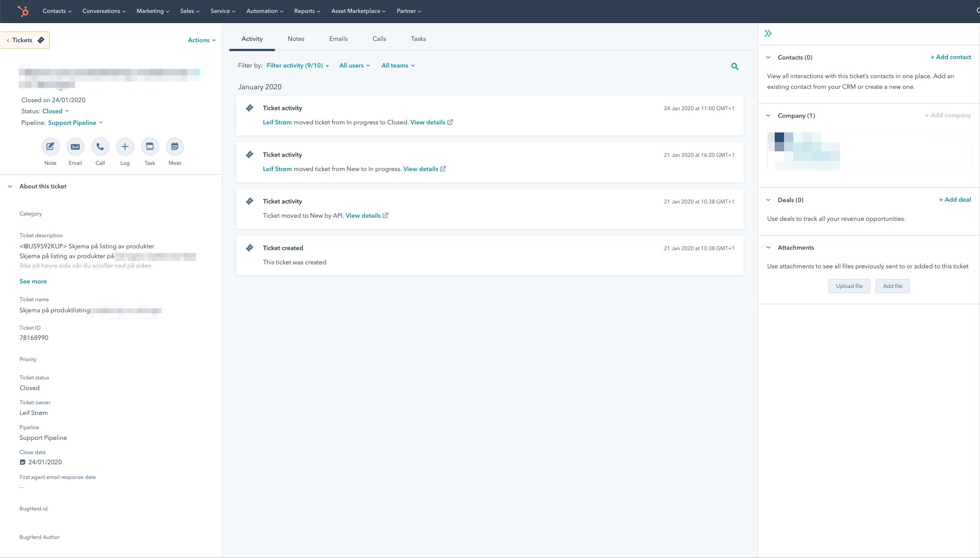The width and height of the screenshot is (980, 558).
Task: Open the Service menu
Action: pos(223,11)
